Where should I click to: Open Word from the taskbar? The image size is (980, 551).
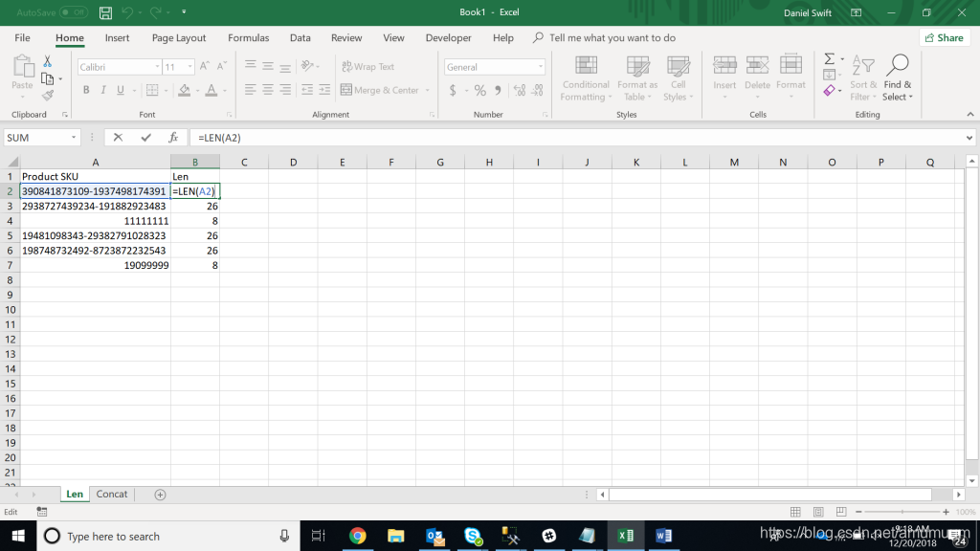[x=664, y=536]
